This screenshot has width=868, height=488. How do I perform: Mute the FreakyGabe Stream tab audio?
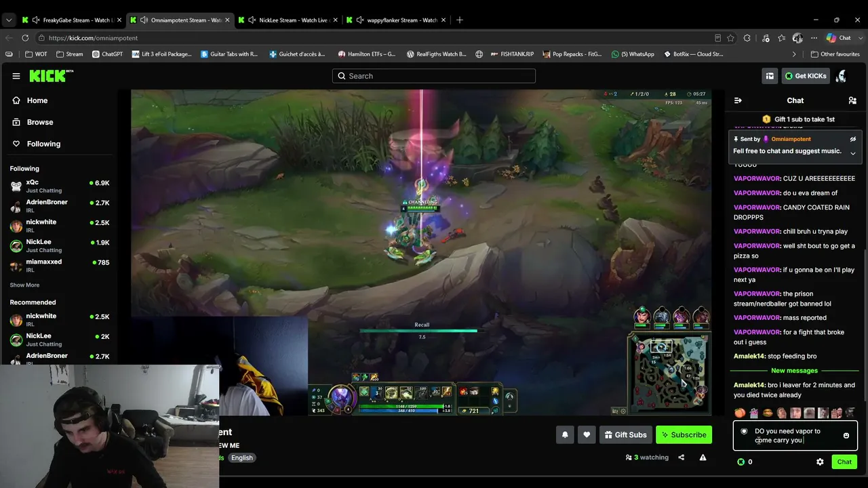tap(37, 20)
